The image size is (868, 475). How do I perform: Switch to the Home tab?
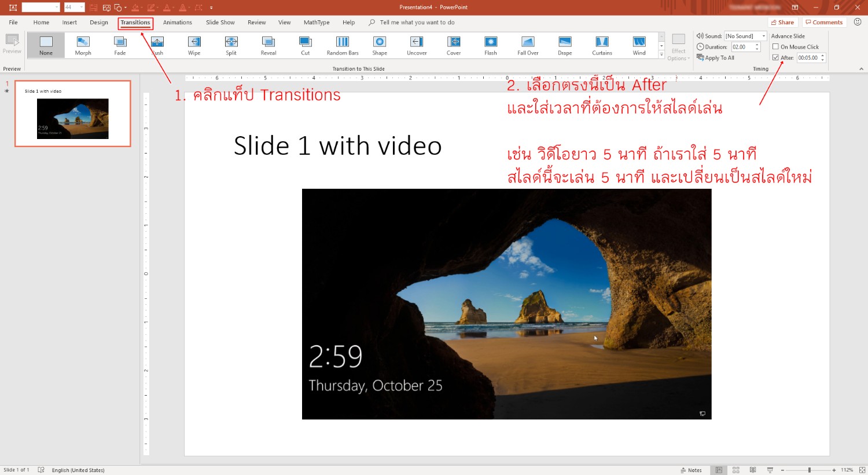coord(41,23)
